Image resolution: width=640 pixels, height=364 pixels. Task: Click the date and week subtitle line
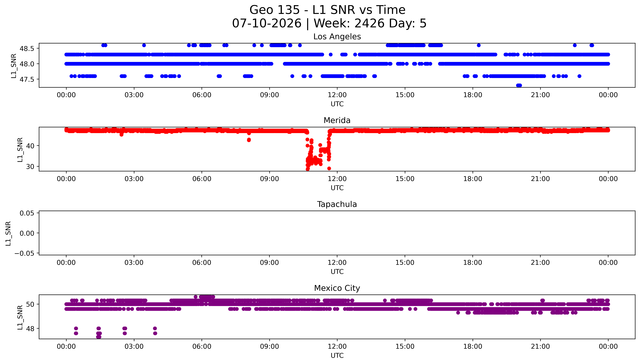tap(329, 23)
